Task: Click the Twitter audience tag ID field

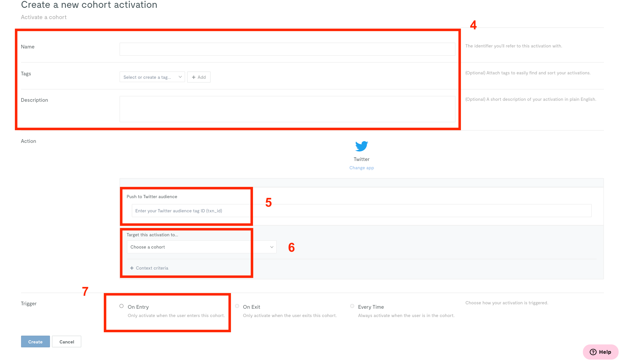Action: pos(361,211)
